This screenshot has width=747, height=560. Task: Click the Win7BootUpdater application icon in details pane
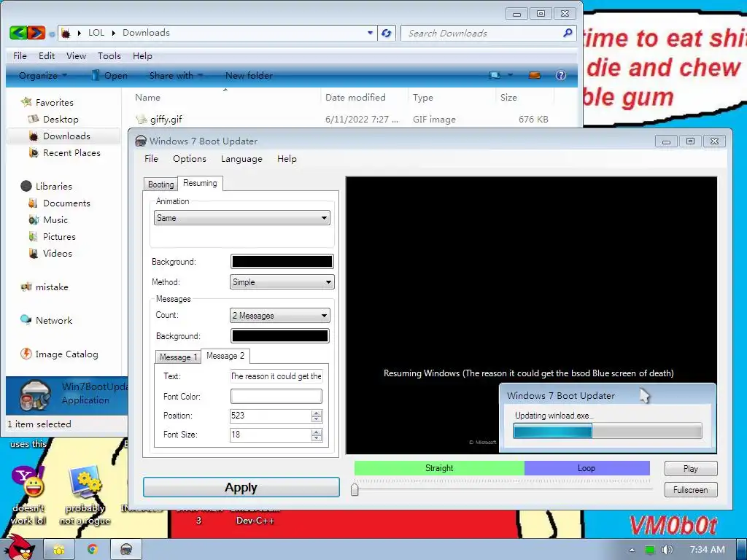tap(35, 394)
